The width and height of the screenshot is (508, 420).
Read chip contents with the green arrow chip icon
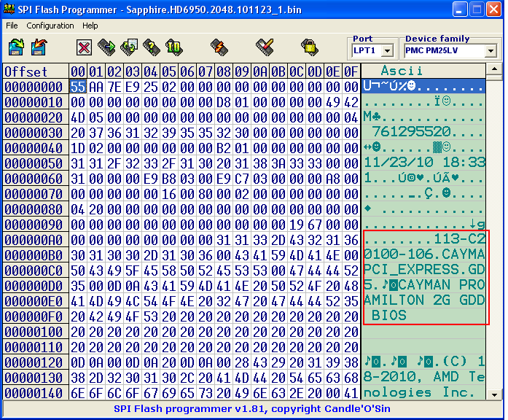coord(106,47)
